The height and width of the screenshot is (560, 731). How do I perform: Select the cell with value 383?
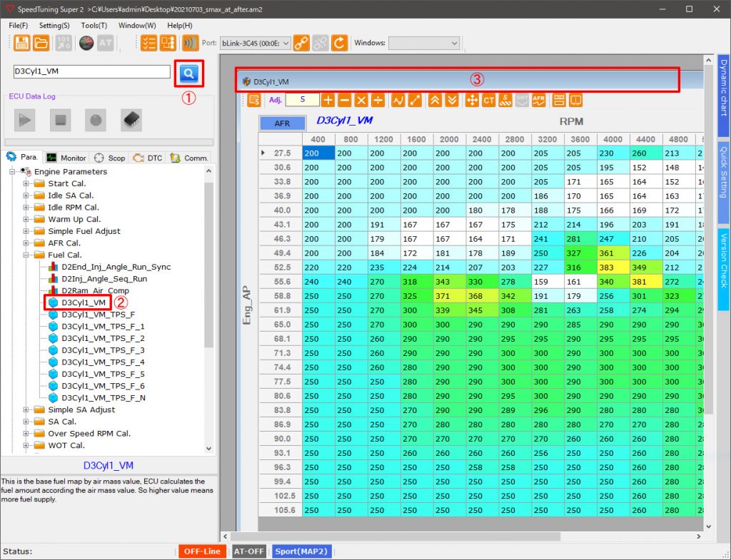tap(612, 268)
